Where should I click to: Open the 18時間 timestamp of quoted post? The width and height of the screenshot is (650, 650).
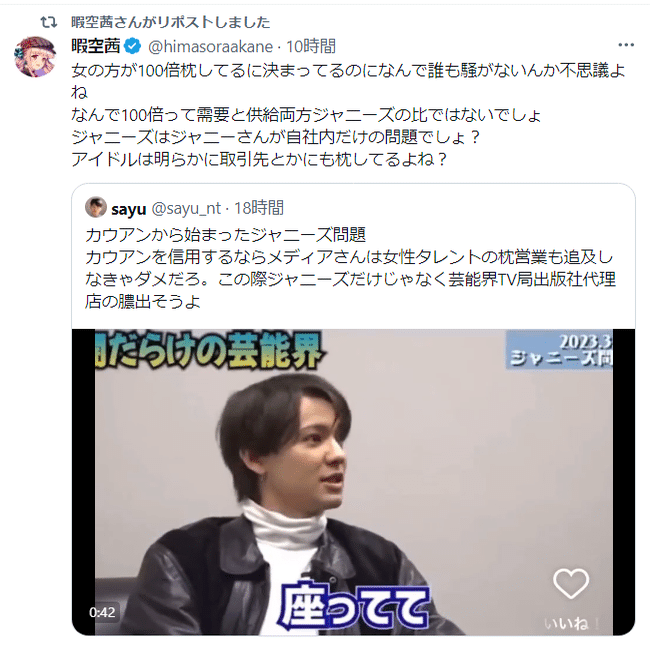pos(259,208)
